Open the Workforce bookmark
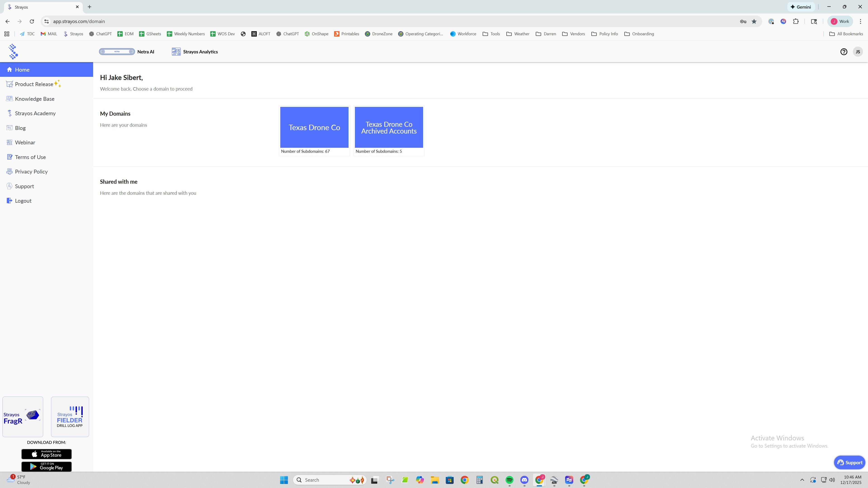Viewport: 868px width, 488px height. [x=463, y=34]
